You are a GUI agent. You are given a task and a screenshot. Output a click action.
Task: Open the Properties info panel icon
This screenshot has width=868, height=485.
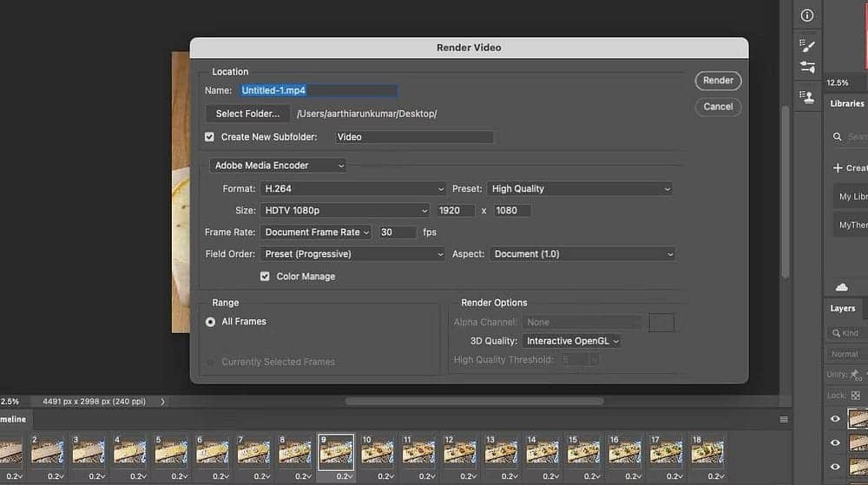click(x=807, y=16)
